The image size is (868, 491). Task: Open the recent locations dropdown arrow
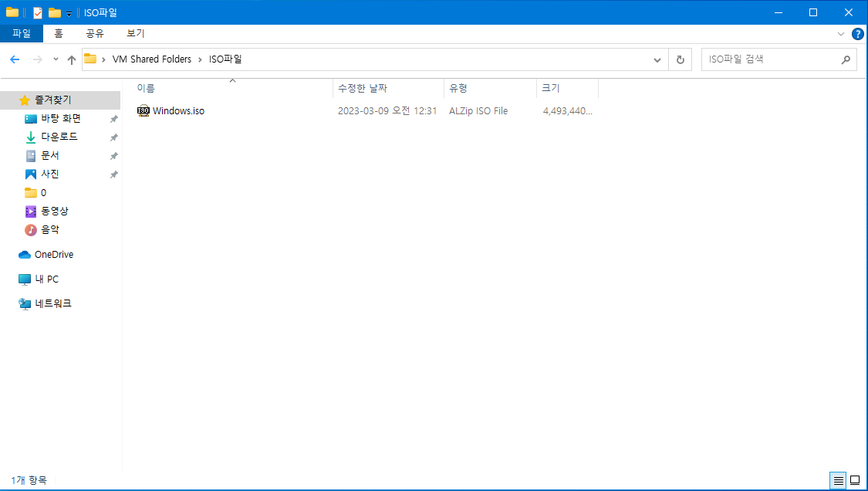[x=56, y=59]
